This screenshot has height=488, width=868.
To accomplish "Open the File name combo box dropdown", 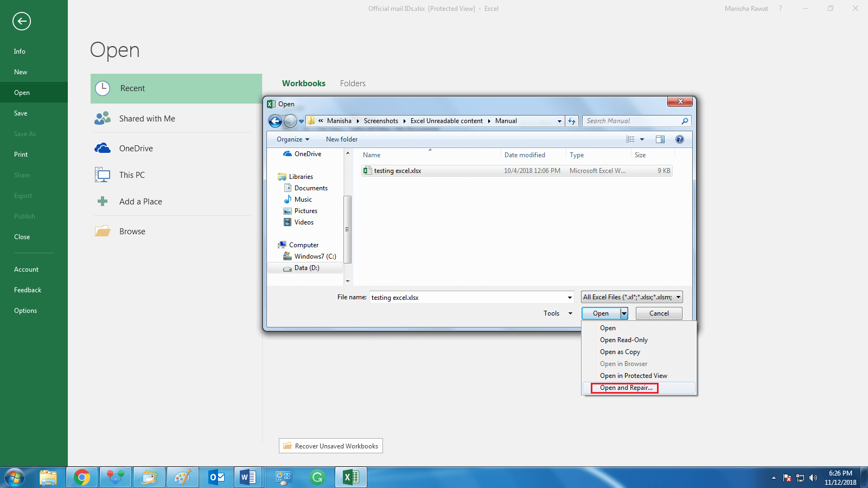I will click(570, 297).
